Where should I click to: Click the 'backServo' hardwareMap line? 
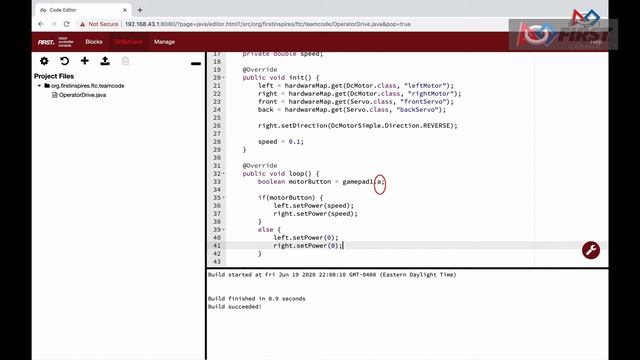352,110
